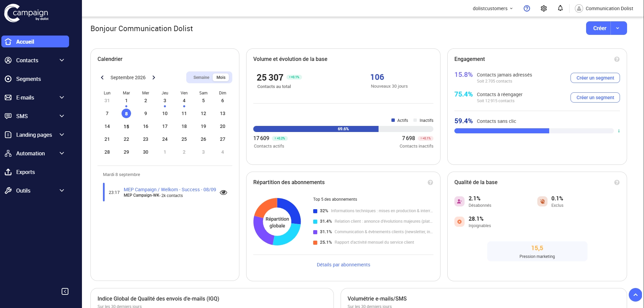The image size is (644, 308).
Task: Click the green down arrow under Contacts sans clic
Action: (x=619, y=131)
